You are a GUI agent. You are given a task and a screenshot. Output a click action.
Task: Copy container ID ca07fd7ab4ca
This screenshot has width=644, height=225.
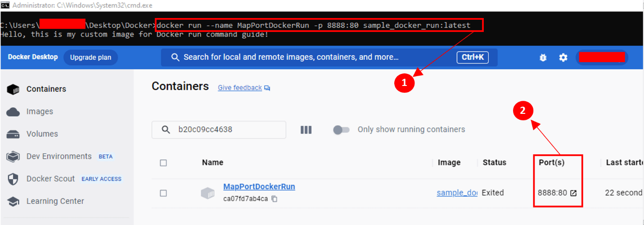(275, 198)
